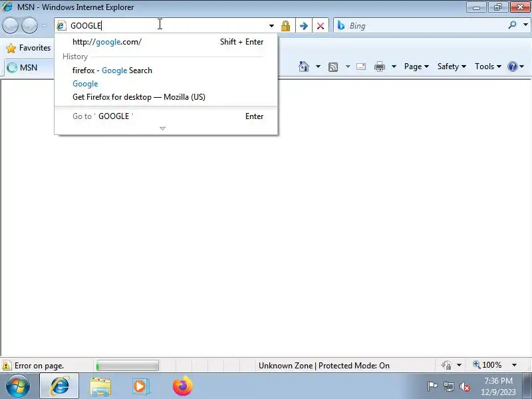Click the Error on page warning icon
Viewport: 532px width, 399px height.
pyautogui.click(x=7, y=366)
